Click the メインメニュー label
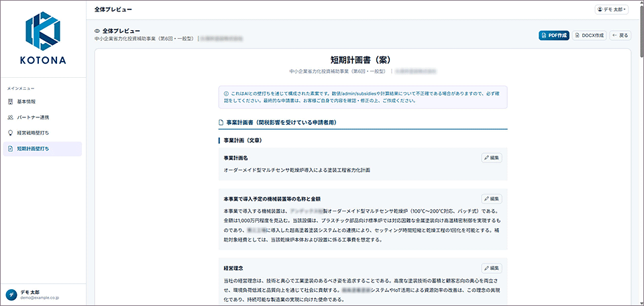The height and width of the screenshot is (306, 644). click(x=21, y=89)
